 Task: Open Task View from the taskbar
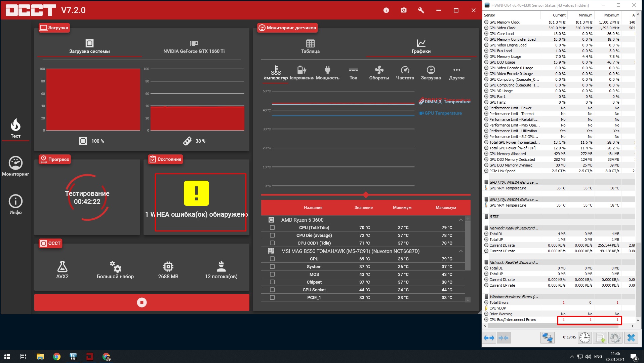point(23,357)
